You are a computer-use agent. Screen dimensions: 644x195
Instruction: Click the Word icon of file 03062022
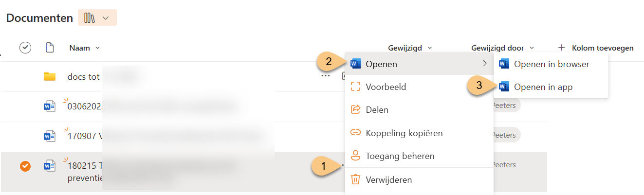point(49,106)
